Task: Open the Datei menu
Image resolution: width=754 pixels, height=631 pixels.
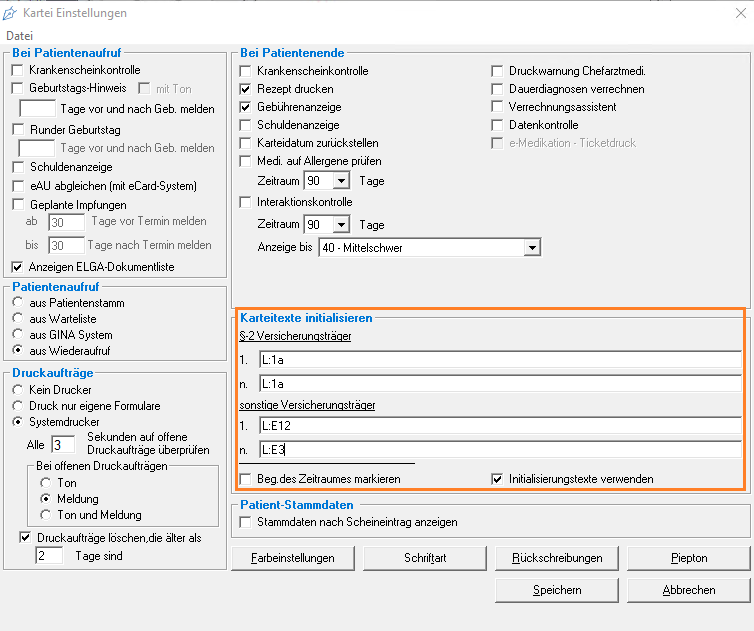Action: tap(20, 36)
